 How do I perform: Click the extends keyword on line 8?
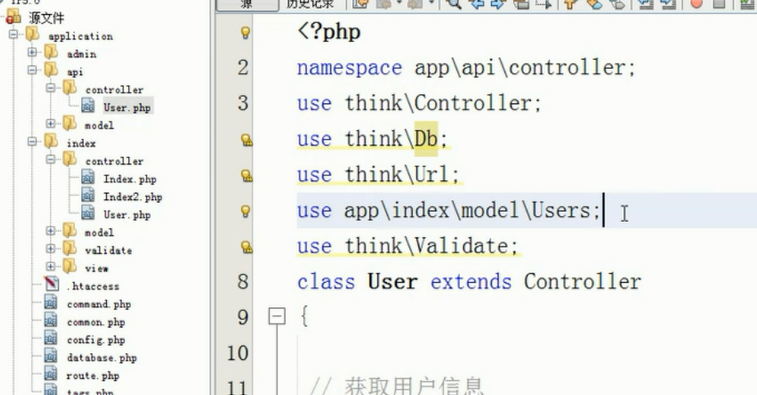pyautogui.click(x=471, y=282)
